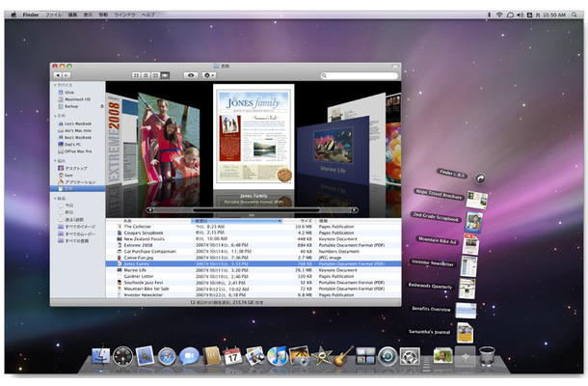
Task: Open the Action gear dropdown menu
Action: coord(209,74)
